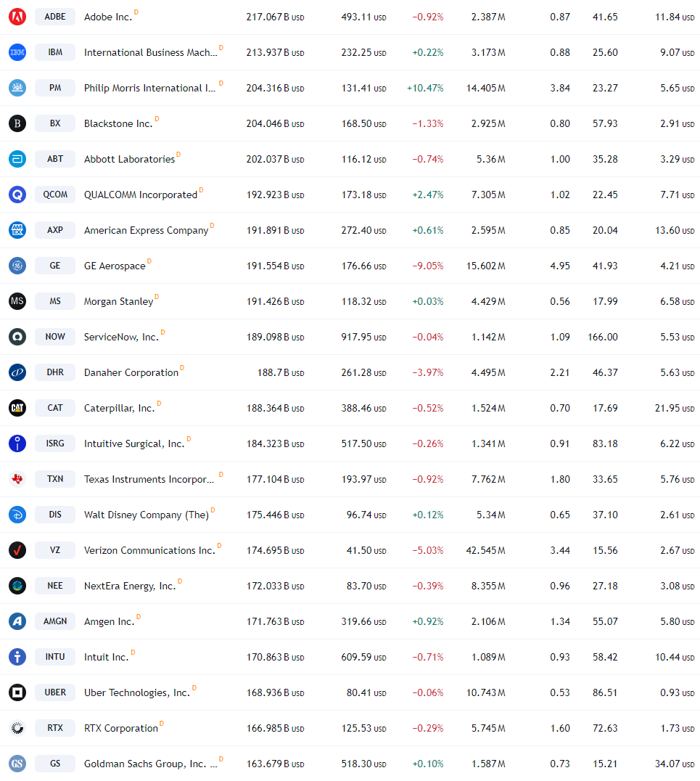Open the Blackstone Inc. company link

pyautogui.click(x=118, y=123)
